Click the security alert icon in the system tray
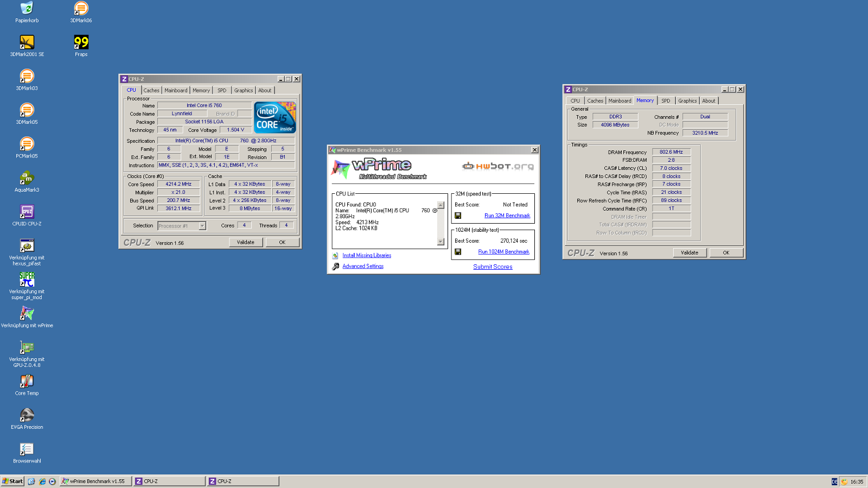This screenshot has width=868, height=488. click(844, 481)
